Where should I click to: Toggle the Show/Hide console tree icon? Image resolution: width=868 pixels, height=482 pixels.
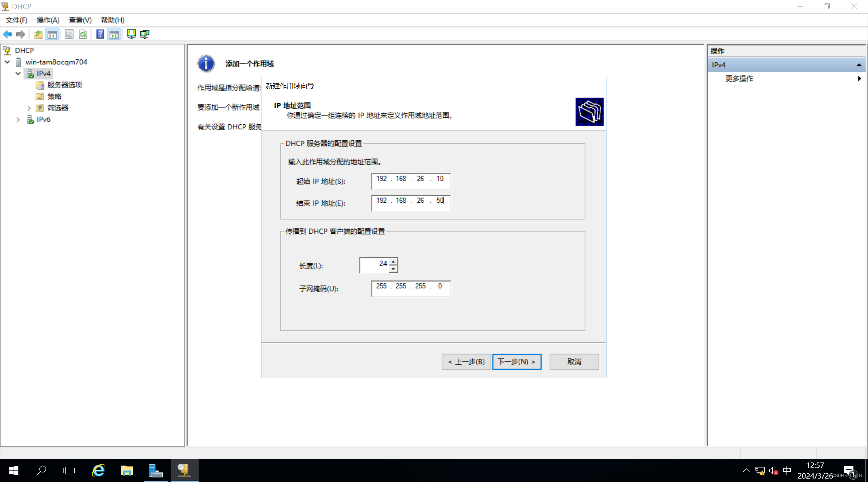pos(52,34)
